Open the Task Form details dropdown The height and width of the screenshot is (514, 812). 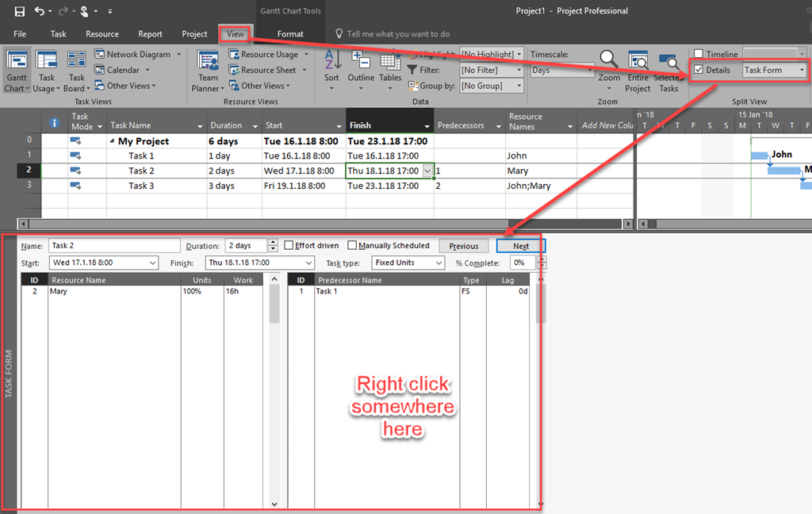pos(802,70)
